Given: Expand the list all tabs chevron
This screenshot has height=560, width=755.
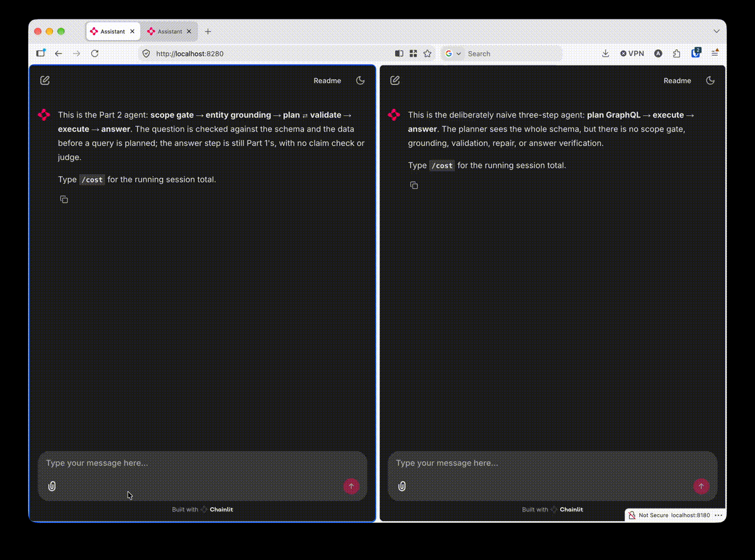Looking at the screenshot, I should pyautogui.click(x=717, y=31).
